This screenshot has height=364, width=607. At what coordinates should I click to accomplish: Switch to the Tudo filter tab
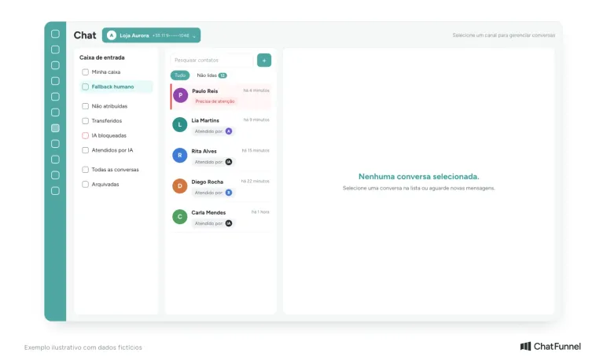click(180, 75)
